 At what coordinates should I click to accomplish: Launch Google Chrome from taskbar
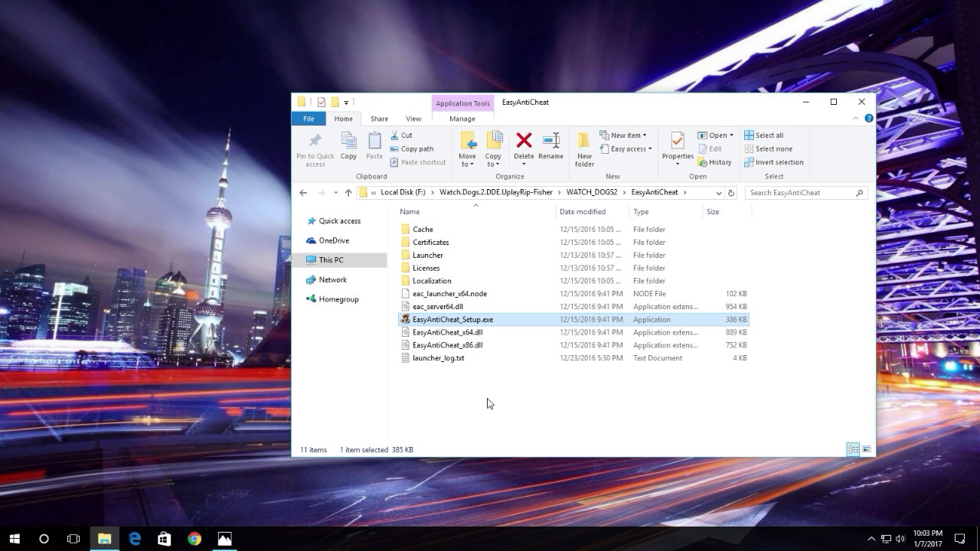click(194, 539)
